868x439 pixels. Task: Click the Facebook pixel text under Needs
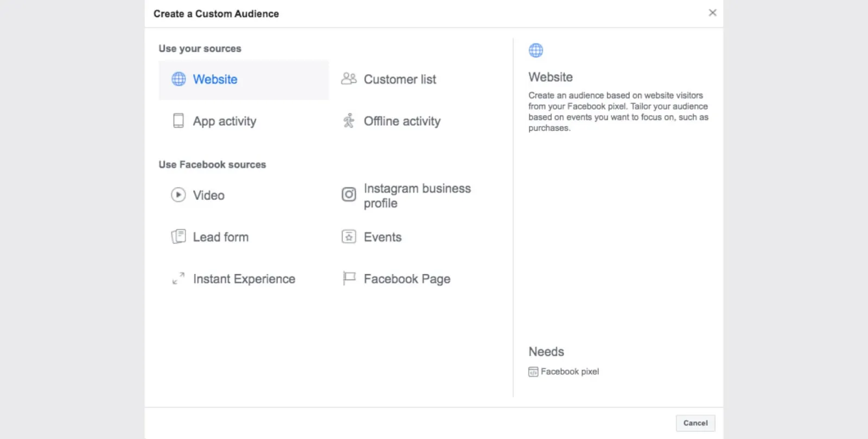click(x=570, y=372)
